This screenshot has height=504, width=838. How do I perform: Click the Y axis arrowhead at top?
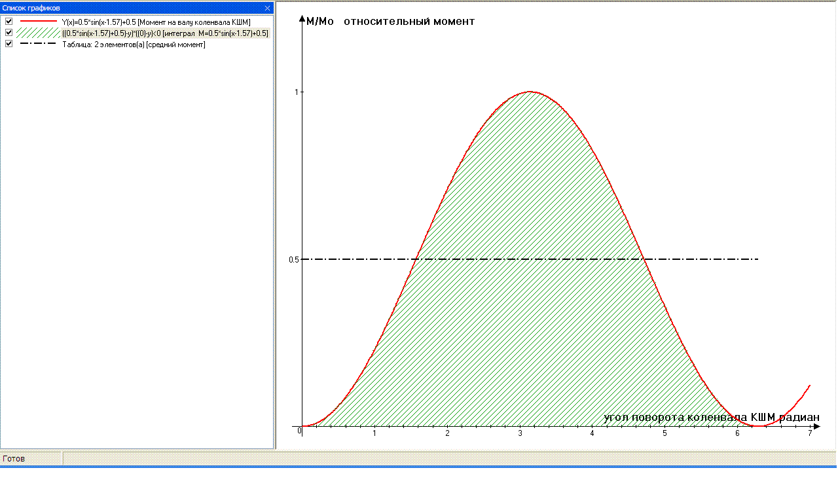click(x=302, y=18)
